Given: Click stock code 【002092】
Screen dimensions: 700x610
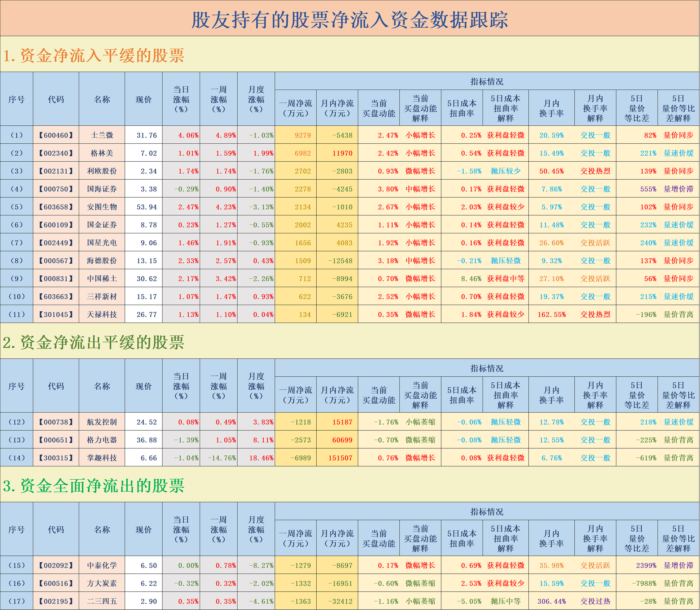Looking at the screenshot, I should point(56,565).
